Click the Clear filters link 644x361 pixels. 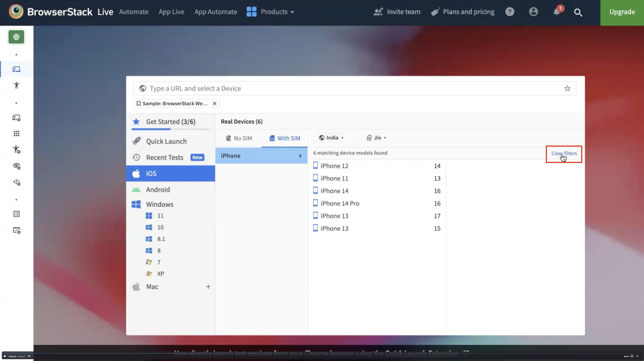(564, 153)
